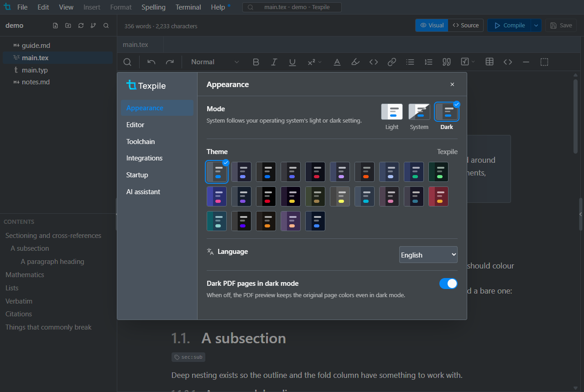Open the Language dropdown set to English
Image resolution: width=584 pixels, height=392 pixels.
pyautogui.click(x=428, y=255)
